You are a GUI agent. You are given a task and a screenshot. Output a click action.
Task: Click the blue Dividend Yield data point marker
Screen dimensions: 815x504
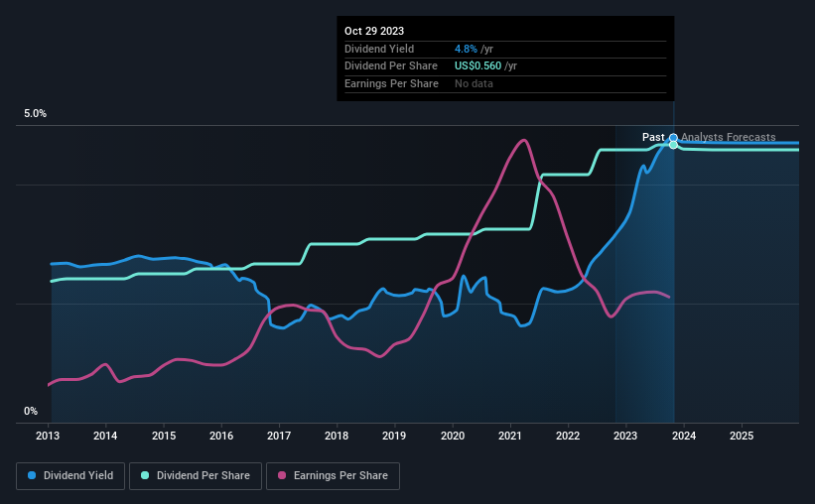tap(673, 138)
